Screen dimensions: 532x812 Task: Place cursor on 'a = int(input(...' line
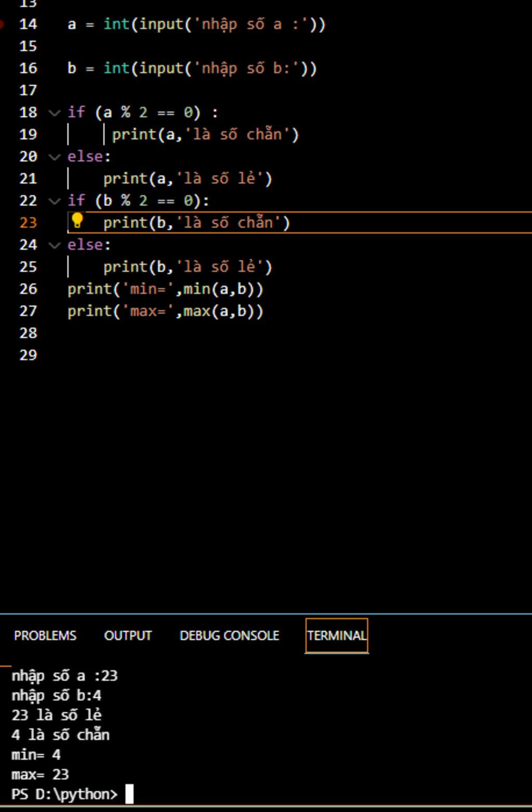pyautogui.click(x=196, y=24)
